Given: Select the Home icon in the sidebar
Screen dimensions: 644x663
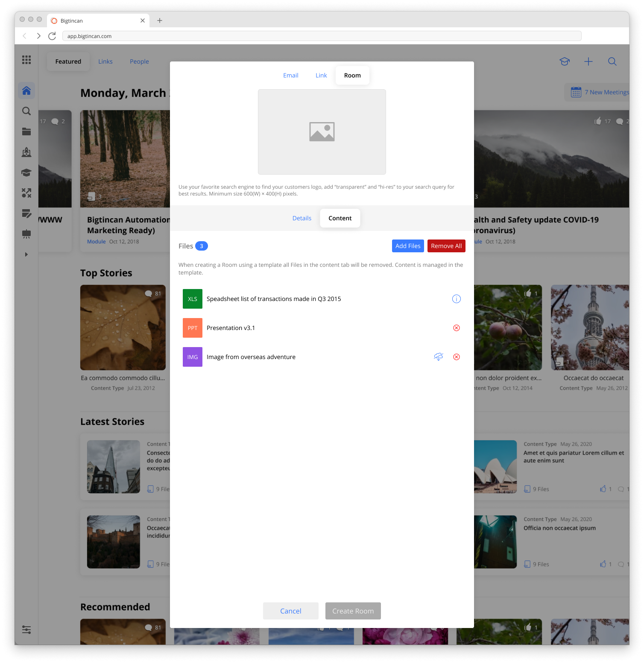Looking at the screenshot, I should 26,91.
